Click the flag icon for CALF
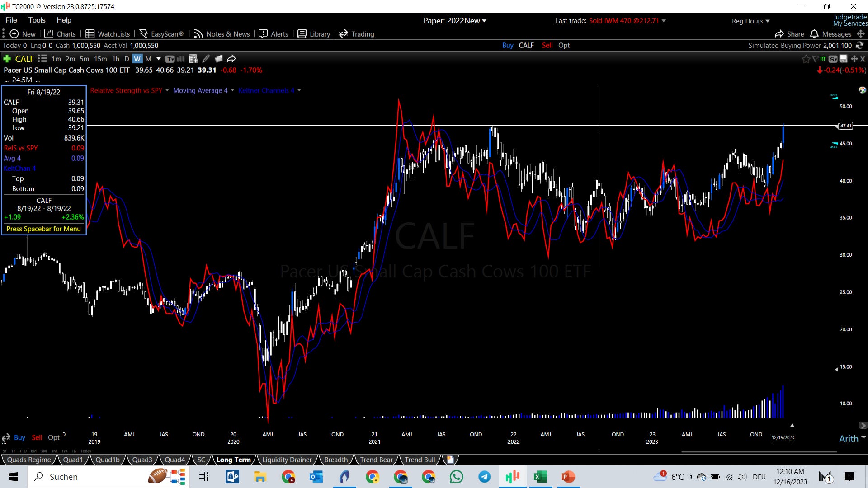This screenshot has width=868, height=488. [x=815, y=59]
